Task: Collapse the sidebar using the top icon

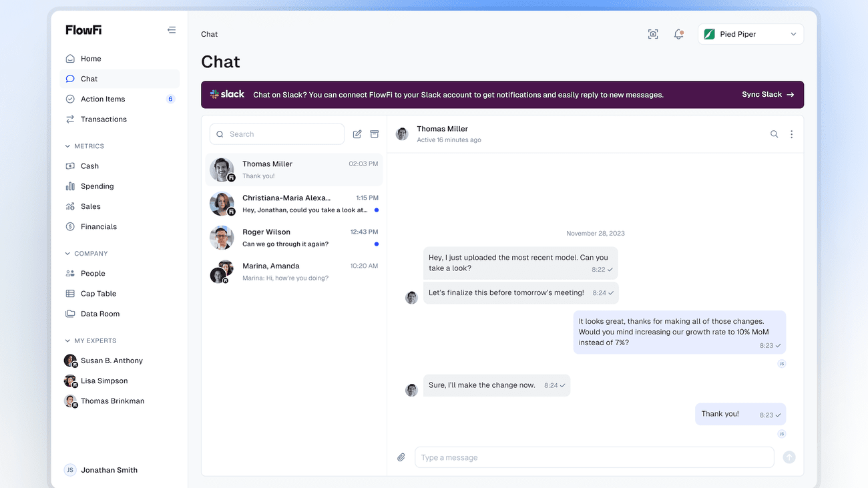Action: (x=172, y=30)
